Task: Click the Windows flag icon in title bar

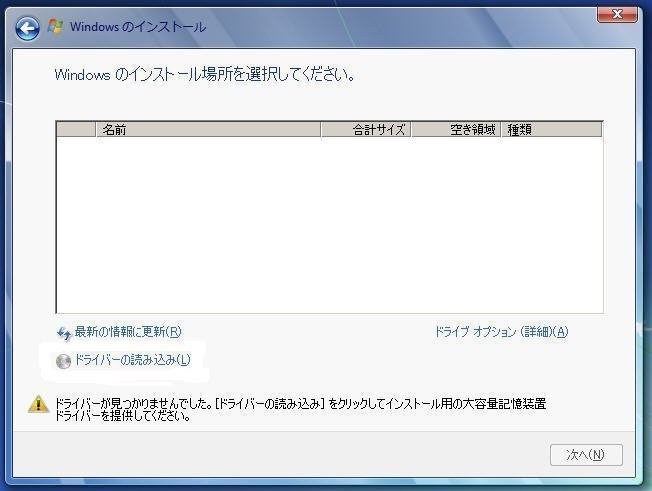Action: coord(55,27)
